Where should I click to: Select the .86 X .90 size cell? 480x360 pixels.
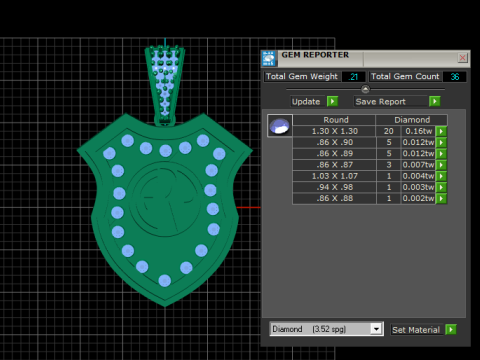click(334, 142)
